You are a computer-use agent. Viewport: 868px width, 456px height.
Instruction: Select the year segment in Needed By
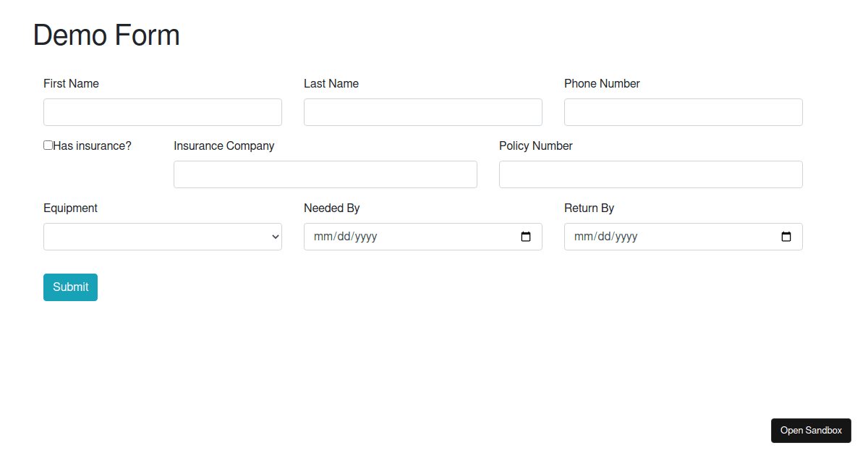click(x=365, y=237)
